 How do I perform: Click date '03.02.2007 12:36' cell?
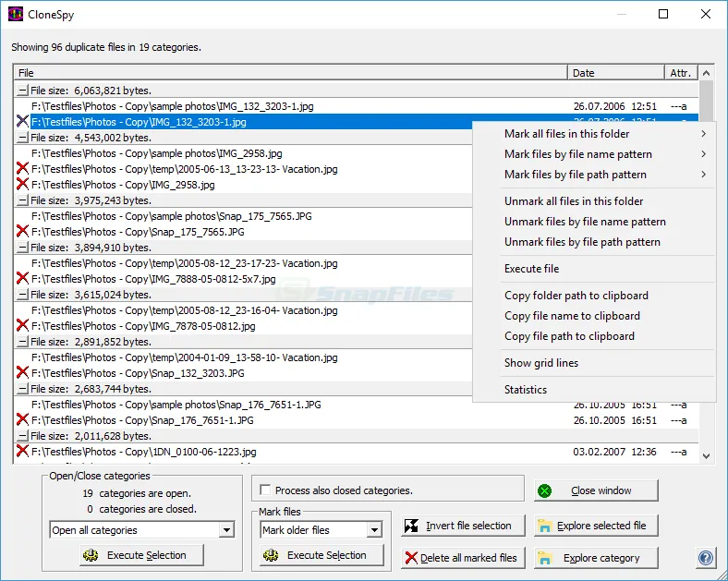click(614, 452)
